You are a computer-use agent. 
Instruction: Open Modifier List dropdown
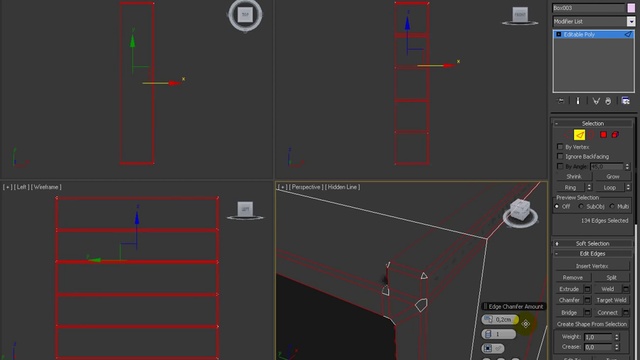coord(631,21)
